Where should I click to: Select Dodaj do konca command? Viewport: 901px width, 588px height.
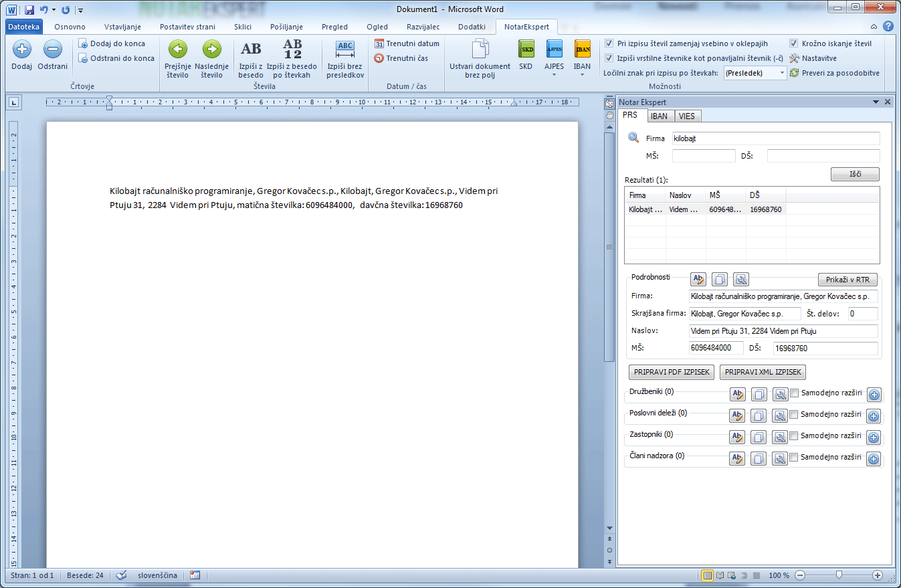coord(111,43)
